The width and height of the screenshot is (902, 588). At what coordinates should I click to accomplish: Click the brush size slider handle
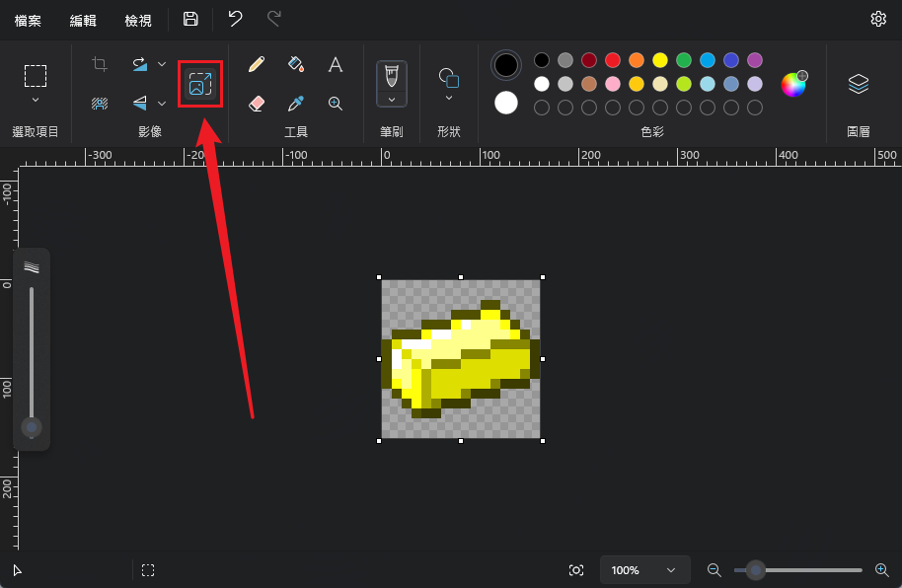click(31, 427)
